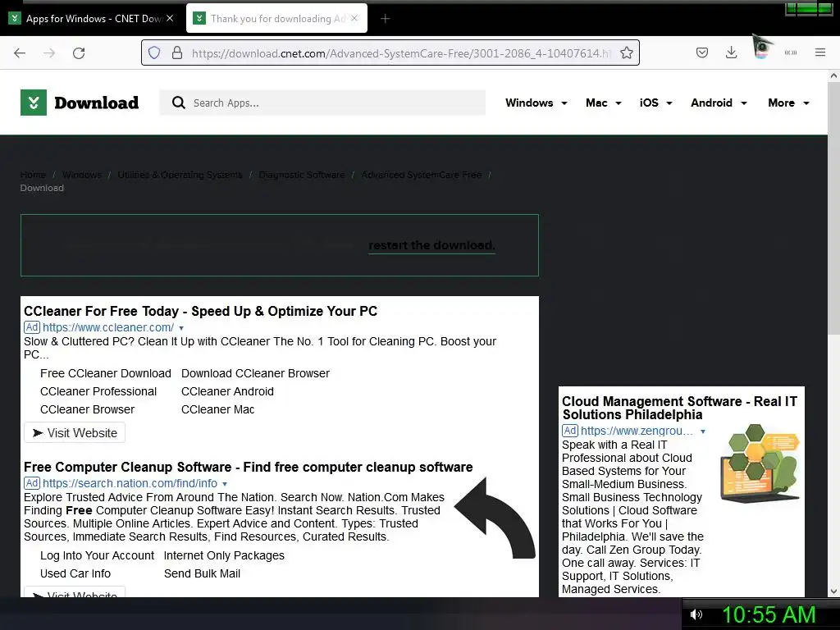Open Utilities & Operating Systems breadcrumb
Viewport: 840px width, 630px height.
pos(180,175)
